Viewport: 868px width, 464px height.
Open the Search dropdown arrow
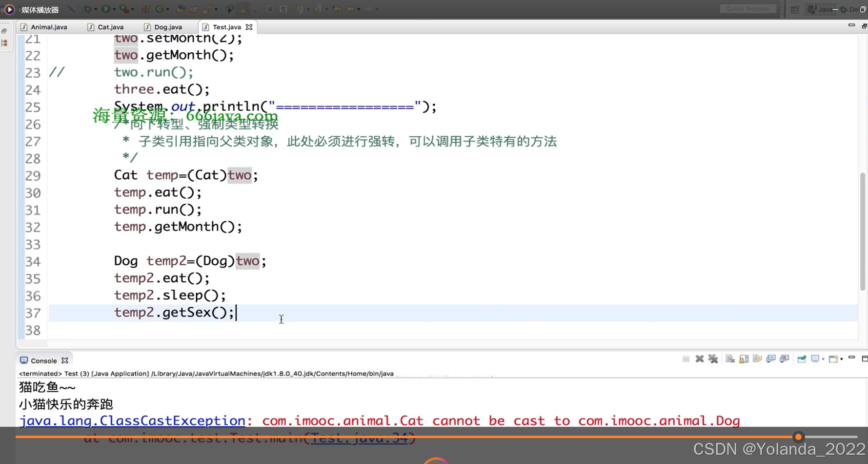(x=216, y=9)
